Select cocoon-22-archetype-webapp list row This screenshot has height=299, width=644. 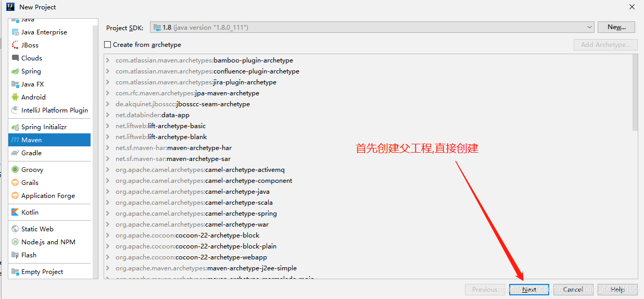coord(368,257)
